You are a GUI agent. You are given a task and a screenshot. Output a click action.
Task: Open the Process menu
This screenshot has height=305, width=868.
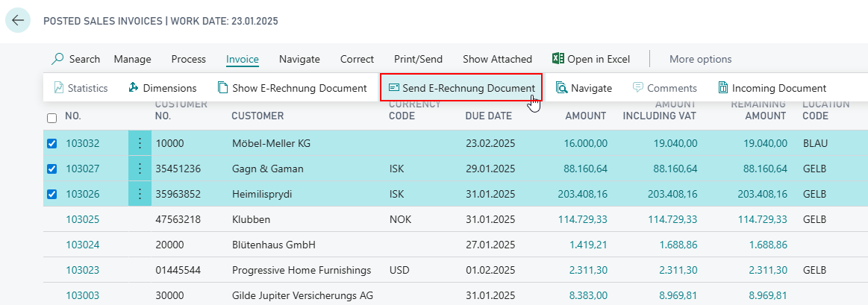(x=188, y=59)
